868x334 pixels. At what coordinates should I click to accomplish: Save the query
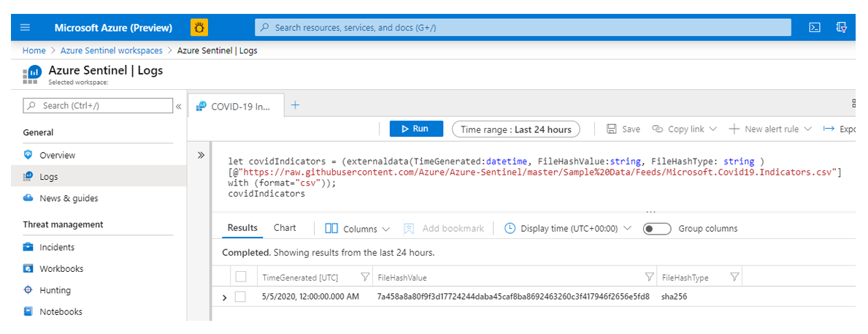tap(623, 129)
